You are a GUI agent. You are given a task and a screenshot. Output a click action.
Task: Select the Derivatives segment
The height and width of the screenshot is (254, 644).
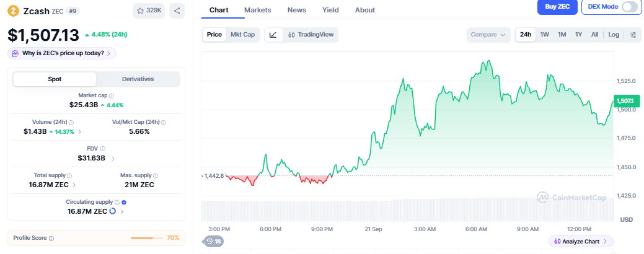[x=138, y=79]
